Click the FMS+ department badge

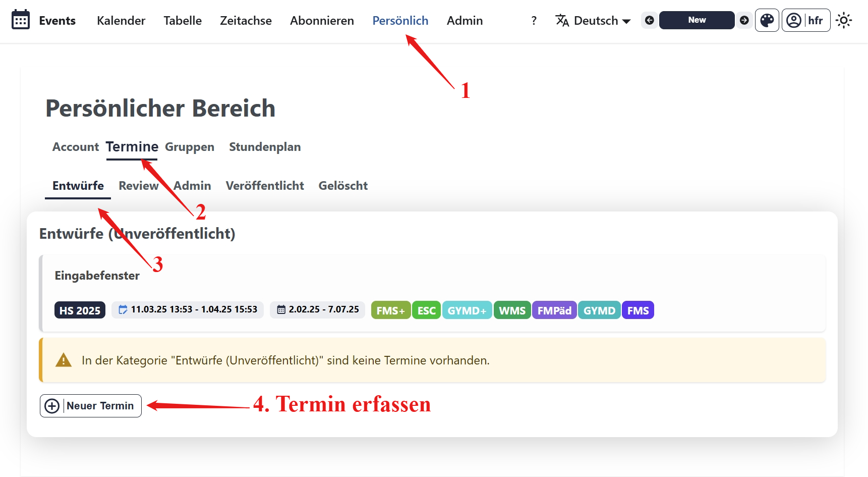pos(391,310)
